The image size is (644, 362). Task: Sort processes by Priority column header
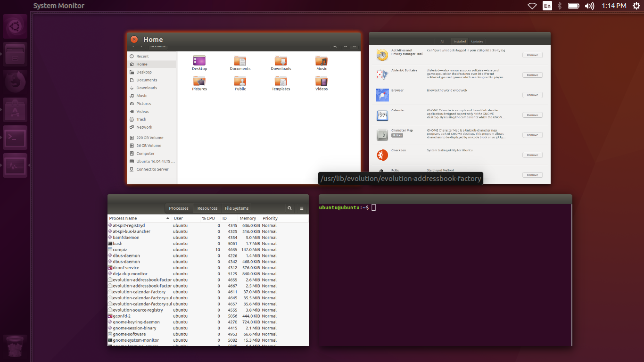(x=285, y=218)
